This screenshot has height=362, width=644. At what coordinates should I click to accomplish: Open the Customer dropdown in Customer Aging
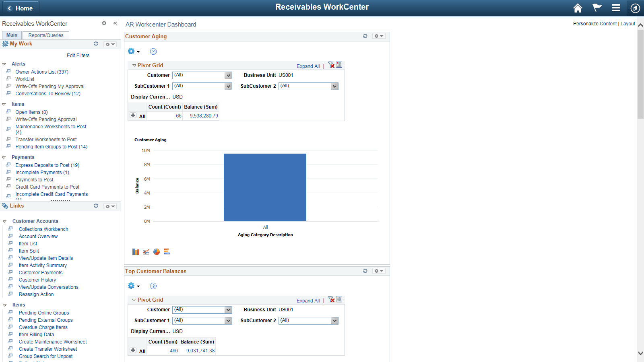click(x=227, y=75)
